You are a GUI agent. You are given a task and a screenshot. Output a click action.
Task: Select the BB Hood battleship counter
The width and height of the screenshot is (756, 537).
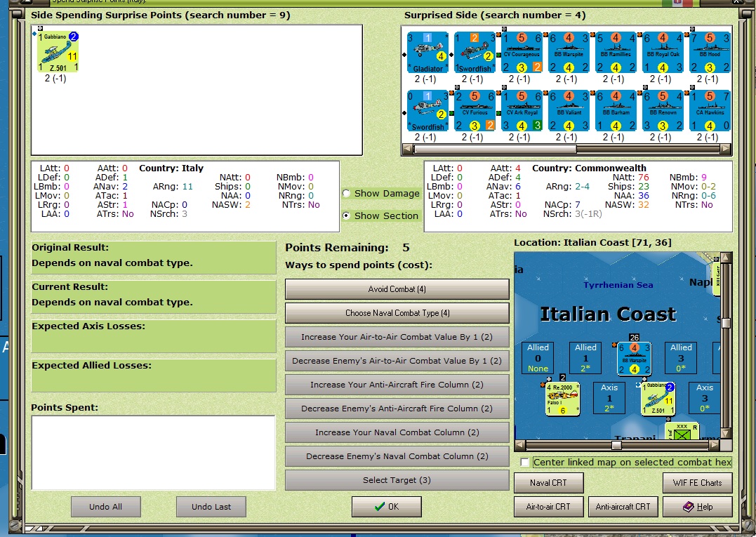point(710,52)
